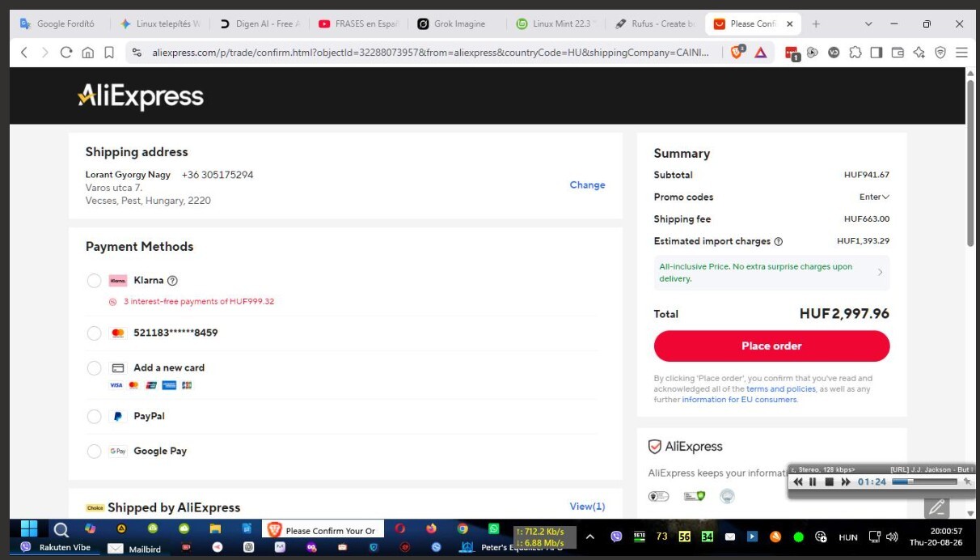Open information for EU consumers link
This screenshot has height=560, width=980.
point(739,400)
